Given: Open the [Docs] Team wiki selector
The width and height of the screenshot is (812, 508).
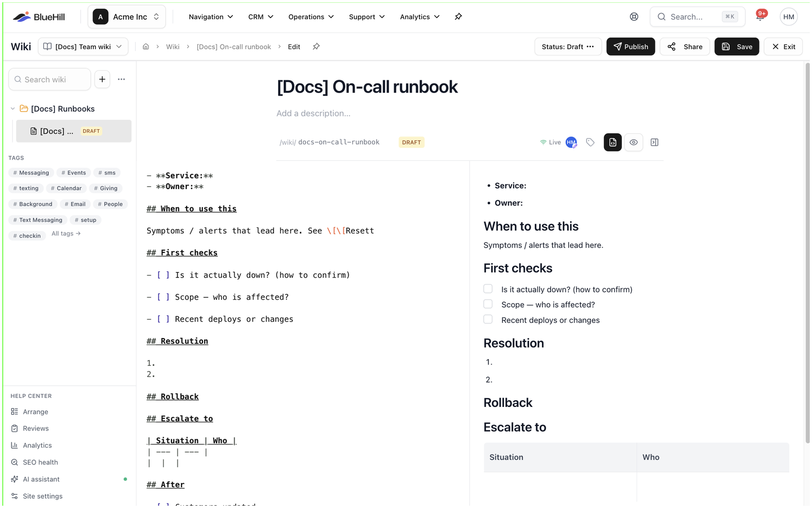Looking at the screenshot, I should click(x=83, y=47).
